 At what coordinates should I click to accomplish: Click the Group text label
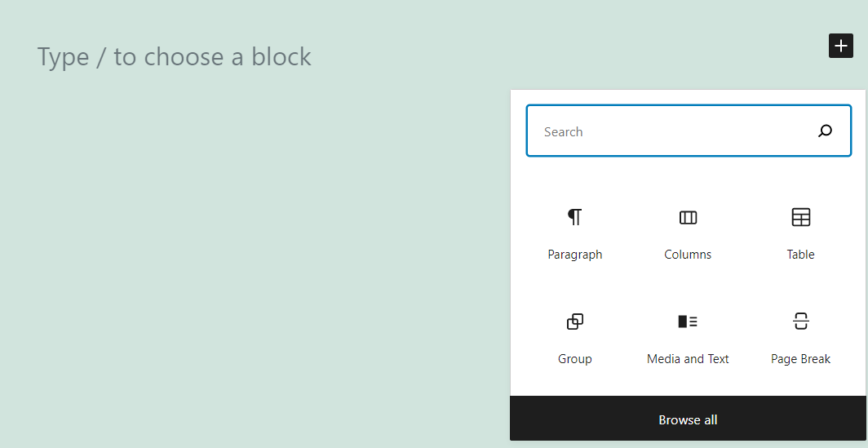pos(575,359)
